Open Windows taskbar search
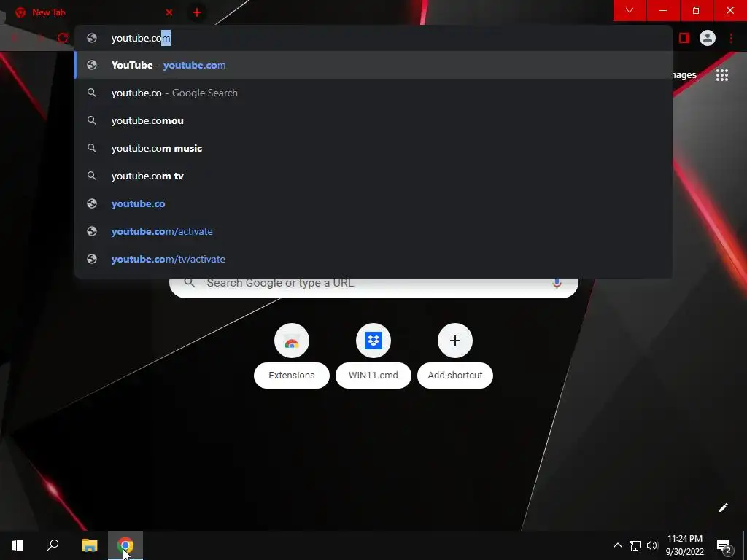This screenshot has width=747, height=560. (53, 545)
